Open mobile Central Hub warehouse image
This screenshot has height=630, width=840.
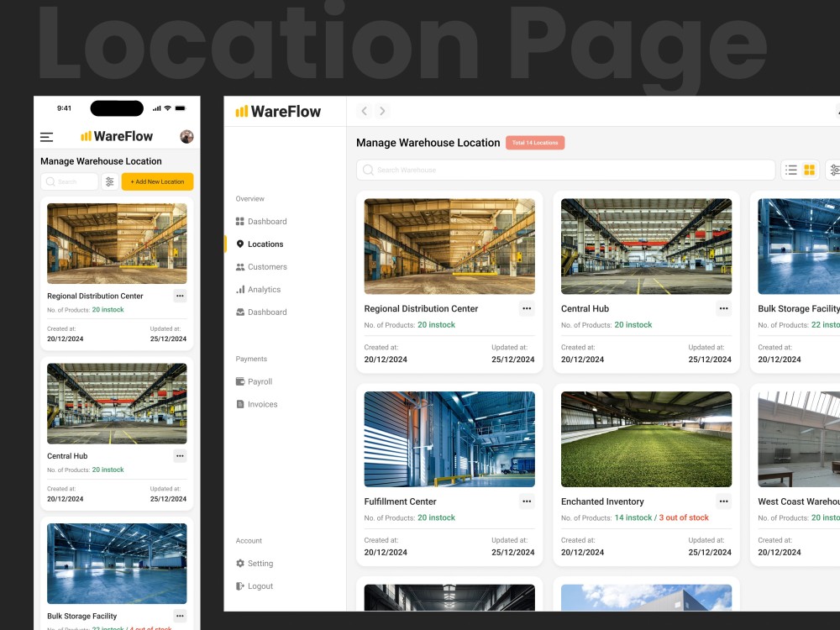[117, 403]
